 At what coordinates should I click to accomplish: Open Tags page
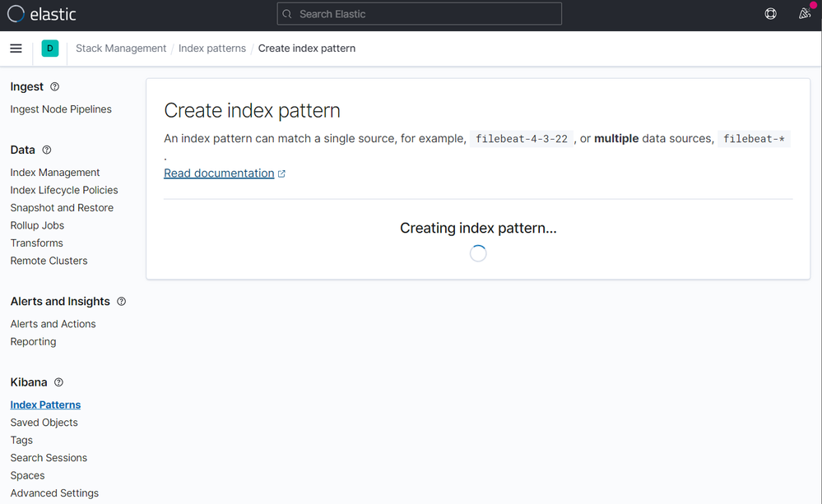[x=21, y=440]
